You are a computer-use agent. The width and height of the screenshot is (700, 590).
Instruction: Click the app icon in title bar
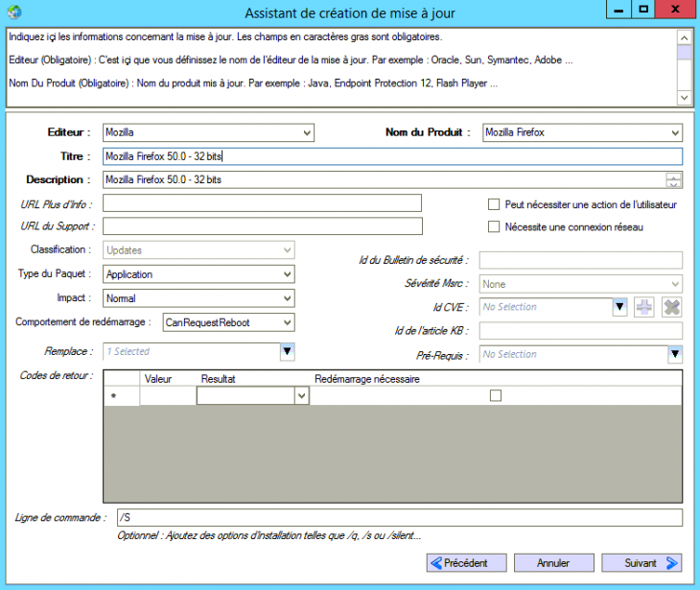14,12
